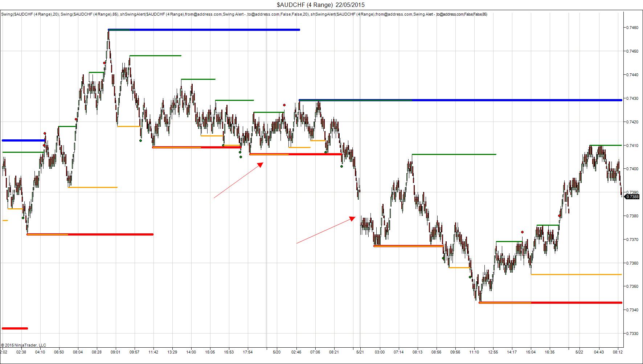Image resolution: width=643 pixels, height=364 pixels.
Task: Click the 14:17 time axis label
Action: (512, 352)
